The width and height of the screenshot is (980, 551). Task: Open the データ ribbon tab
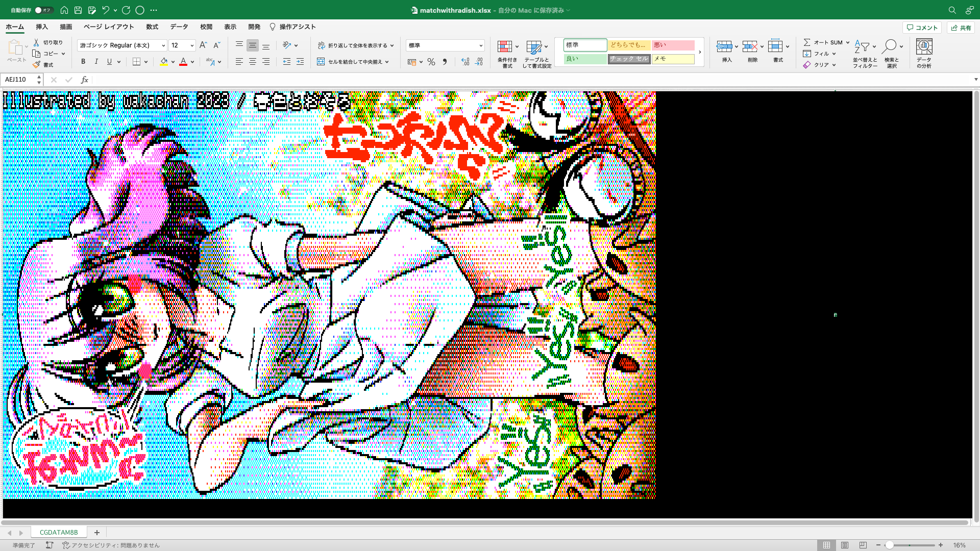click(179, 27)
